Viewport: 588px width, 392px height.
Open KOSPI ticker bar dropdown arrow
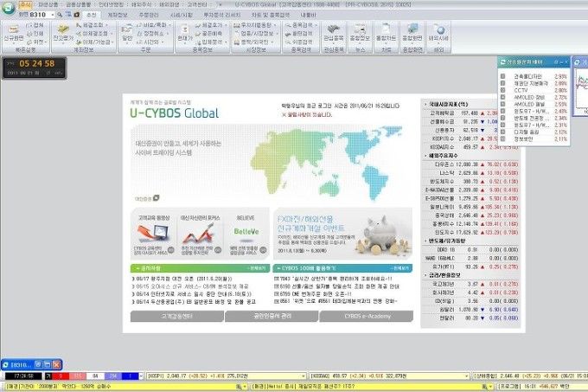[303, 376]
